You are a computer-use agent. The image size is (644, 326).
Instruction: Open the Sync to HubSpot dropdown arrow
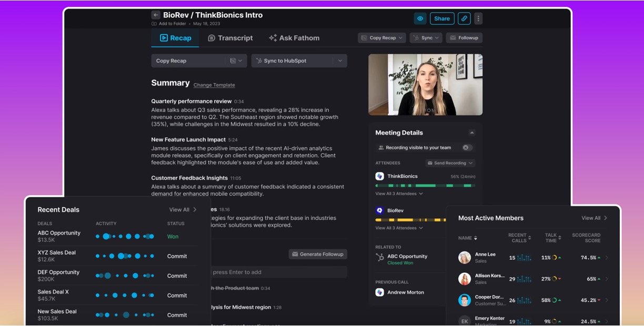(x=340, y=61)
